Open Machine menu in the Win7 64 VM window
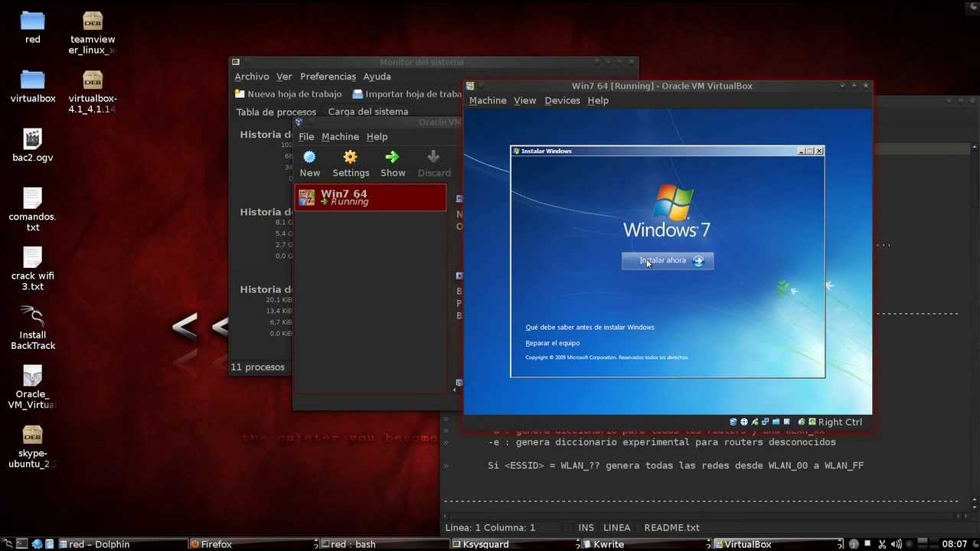 (x=488, y=100)
